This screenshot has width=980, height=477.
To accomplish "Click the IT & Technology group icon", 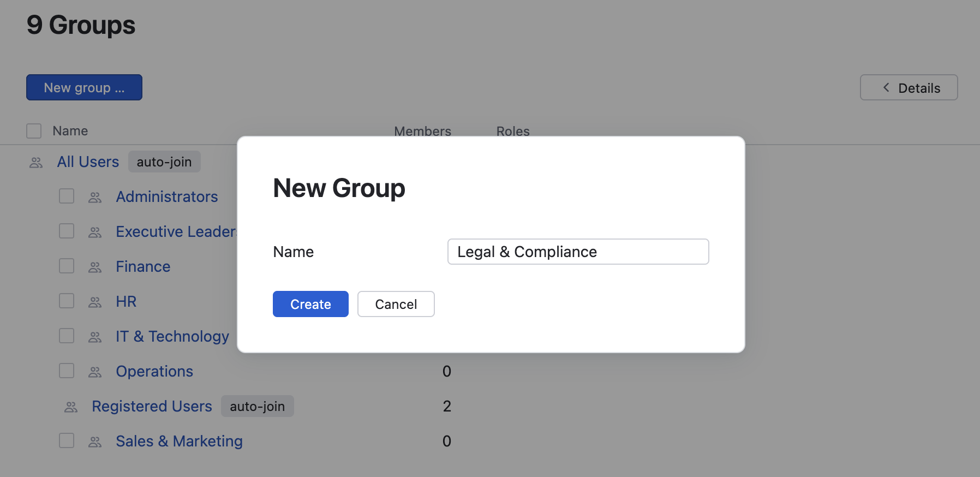I will [95, 337].
